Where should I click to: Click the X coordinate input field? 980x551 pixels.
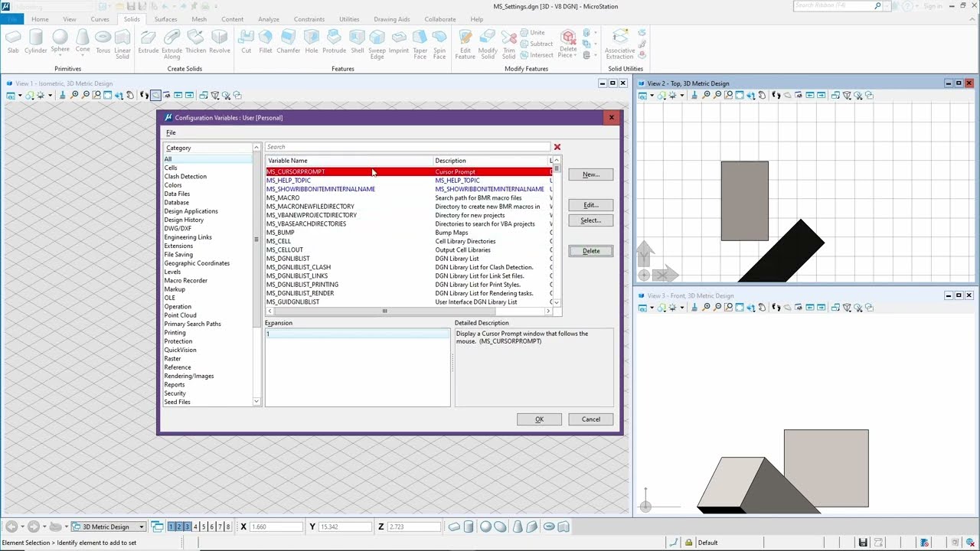click(276, 527)
